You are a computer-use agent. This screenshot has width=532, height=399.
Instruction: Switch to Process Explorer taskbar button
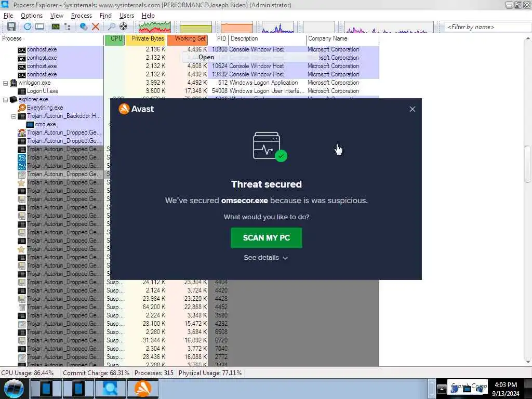pyautogui.click(x=111, y=389)
